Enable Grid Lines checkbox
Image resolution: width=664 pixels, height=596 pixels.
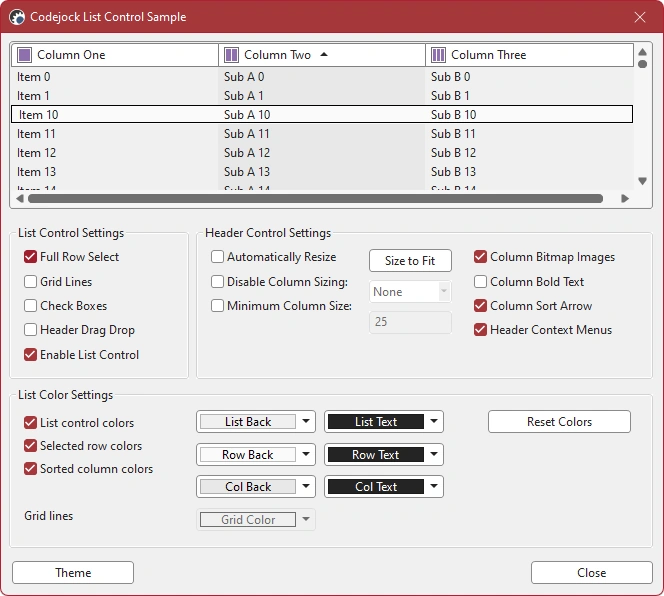tap(30, 282)
